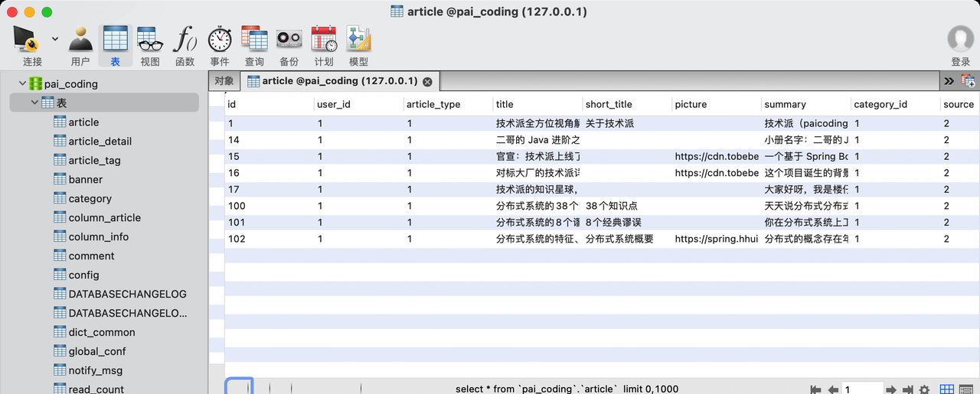Open the 备份 backup section

[289, 46]
